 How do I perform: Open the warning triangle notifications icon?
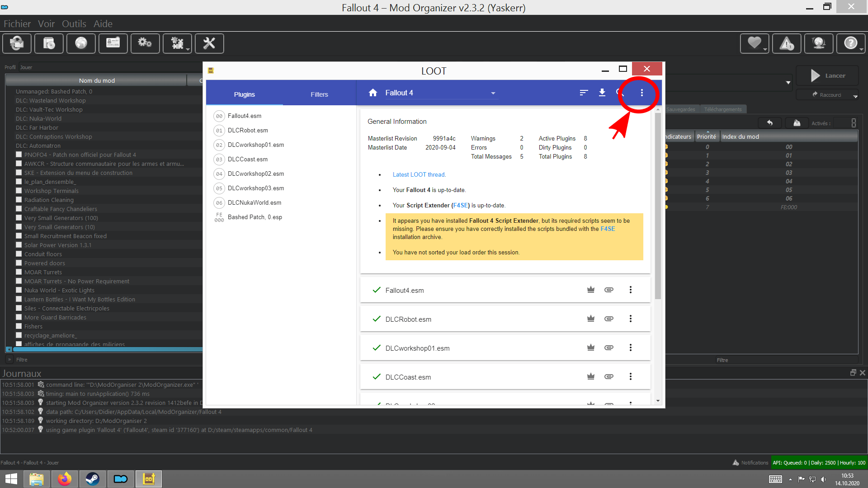[787, 43]
